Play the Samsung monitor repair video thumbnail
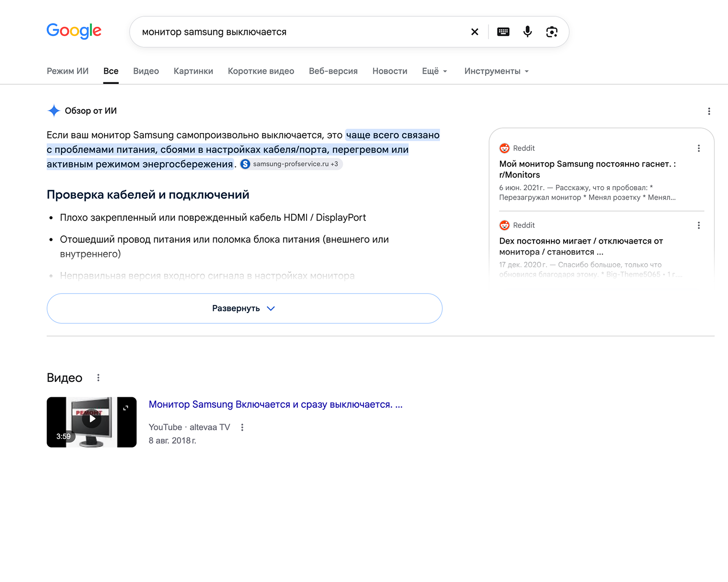This screenshot has height=582, width=728. coord(91,422)
